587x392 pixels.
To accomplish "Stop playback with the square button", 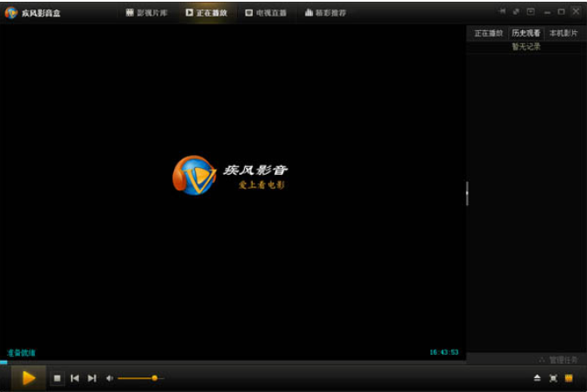I will pyautogui.click(x=57, y=378).
